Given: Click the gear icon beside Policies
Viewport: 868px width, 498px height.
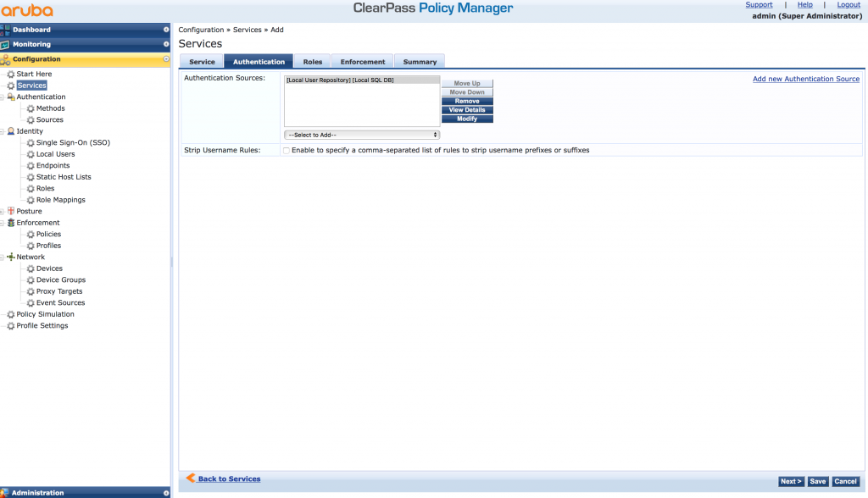Looking at the screenshot, I should [x=31, y=234].
